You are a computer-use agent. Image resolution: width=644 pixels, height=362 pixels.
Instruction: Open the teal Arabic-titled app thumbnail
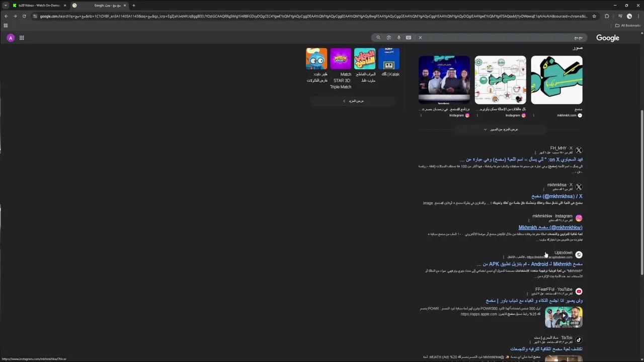(365, 59)
